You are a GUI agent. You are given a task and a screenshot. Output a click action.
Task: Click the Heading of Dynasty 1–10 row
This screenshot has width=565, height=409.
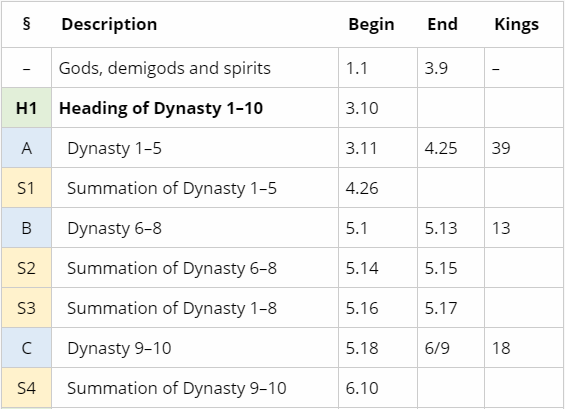click(x=282, y=108)
